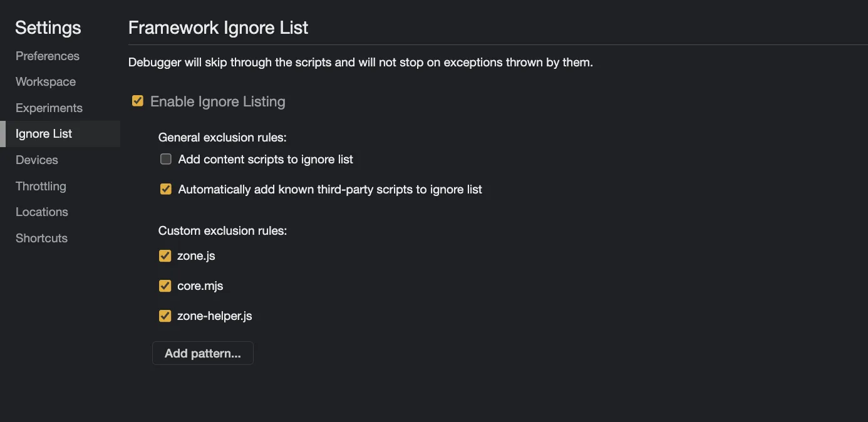Enable the Add content scripts checkbox
Image resolution: width=868 pixels, height=422 pixels.
(x=166, y=159)
